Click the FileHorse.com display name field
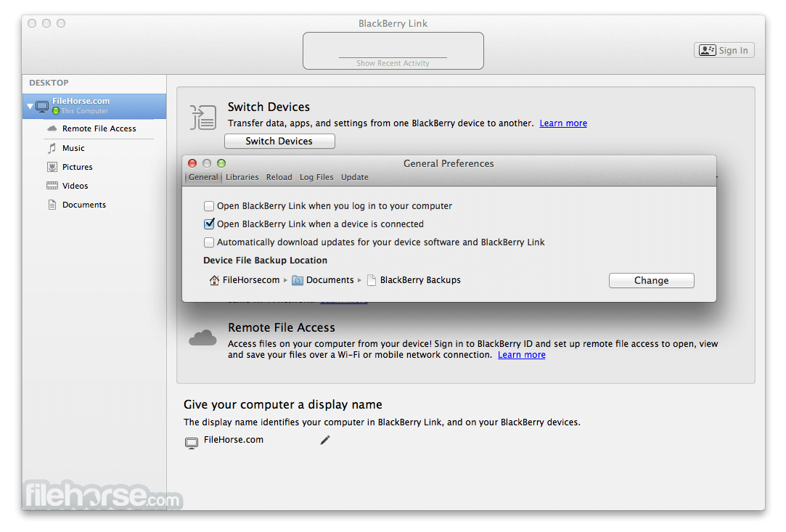Viewport: 786px width, 532px height. (234, 440)
